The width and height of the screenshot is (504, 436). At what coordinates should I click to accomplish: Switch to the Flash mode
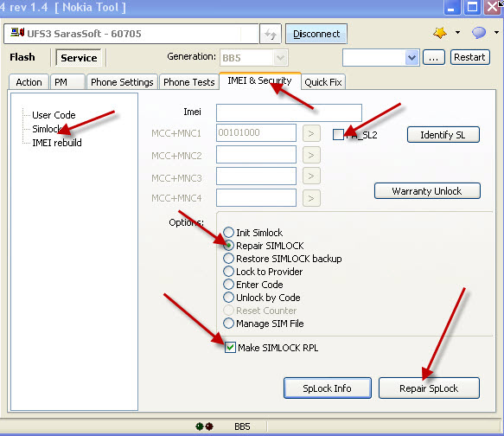(22, 57)
